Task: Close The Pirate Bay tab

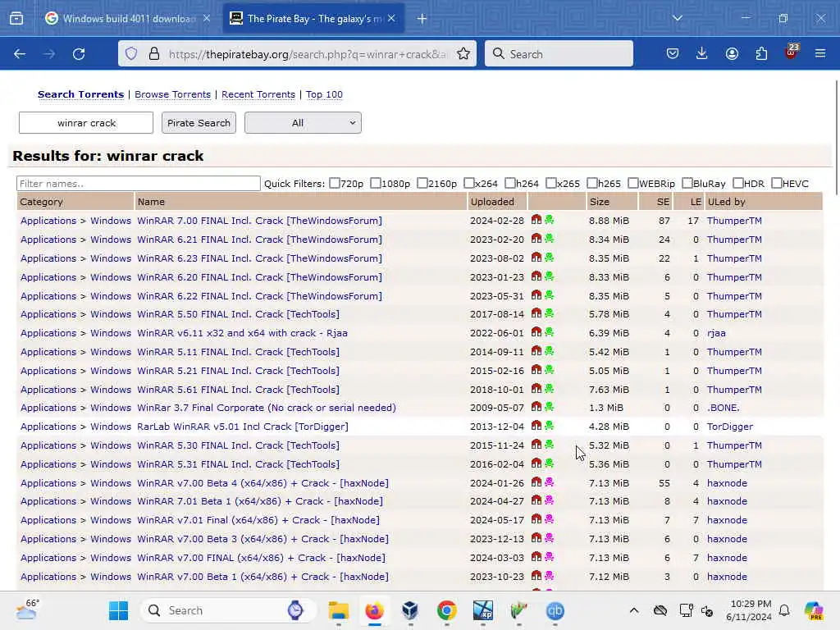Action: 391,18
